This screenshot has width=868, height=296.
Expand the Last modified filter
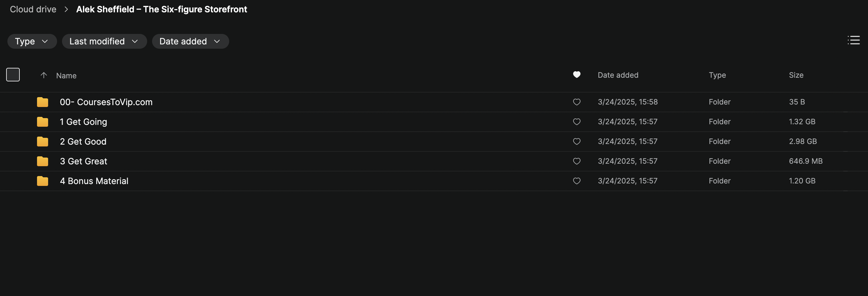104,41
